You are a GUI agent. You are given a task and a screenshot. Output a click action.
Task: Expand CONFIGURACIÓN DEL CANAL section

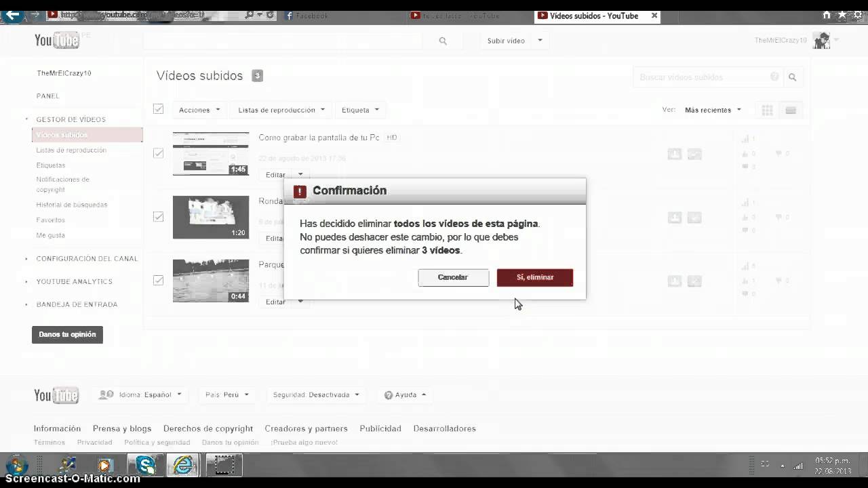(87, 259)
